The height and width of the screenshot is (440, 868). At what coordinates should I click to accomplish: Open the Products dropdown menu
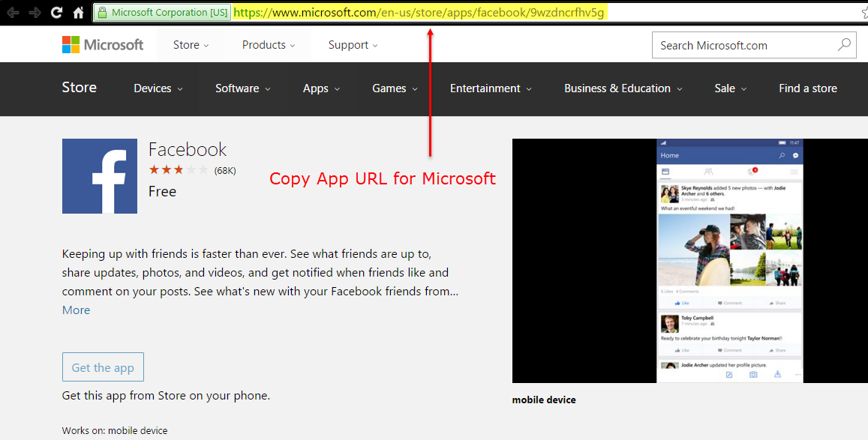pyautogui.click(x=269, y=45)
